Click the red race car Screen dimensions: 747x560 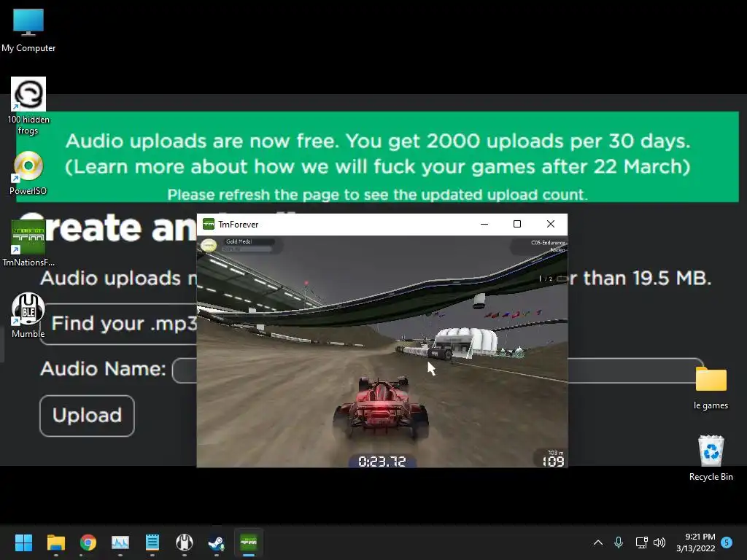pyautogui.click(x=381, y=407)
